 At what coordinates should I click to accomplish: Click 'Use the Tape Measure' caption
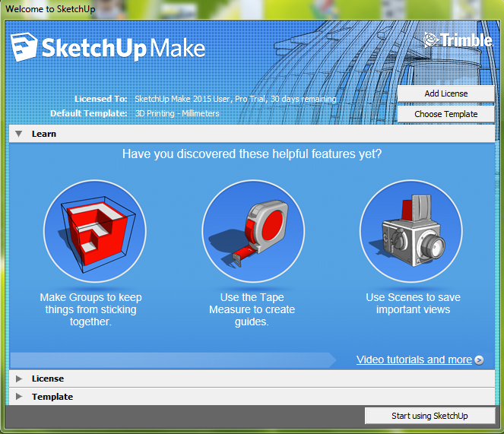coord(252,309)
